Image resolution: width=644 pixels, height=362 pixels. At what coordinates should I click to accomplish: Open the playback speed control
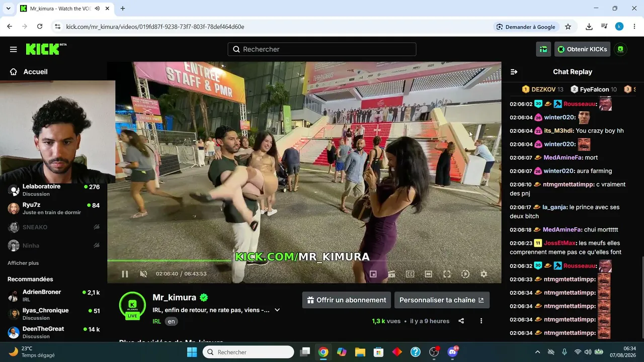pyautogui.click(x=465, y=274)
